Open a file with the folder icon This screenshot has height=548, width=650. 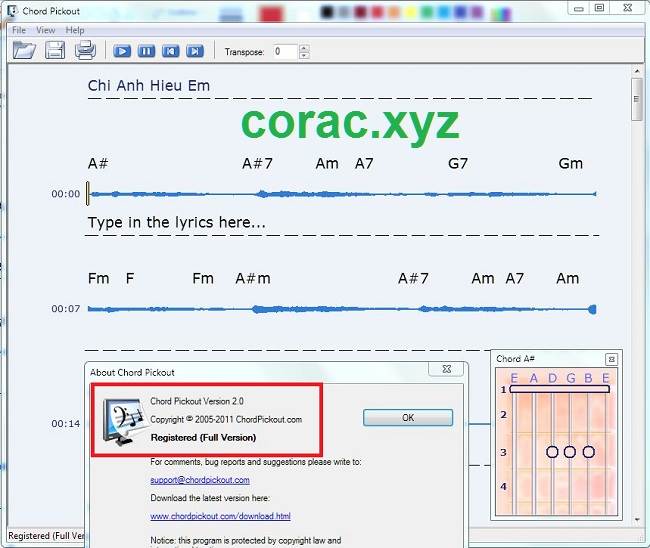click(x=24, y=51)
